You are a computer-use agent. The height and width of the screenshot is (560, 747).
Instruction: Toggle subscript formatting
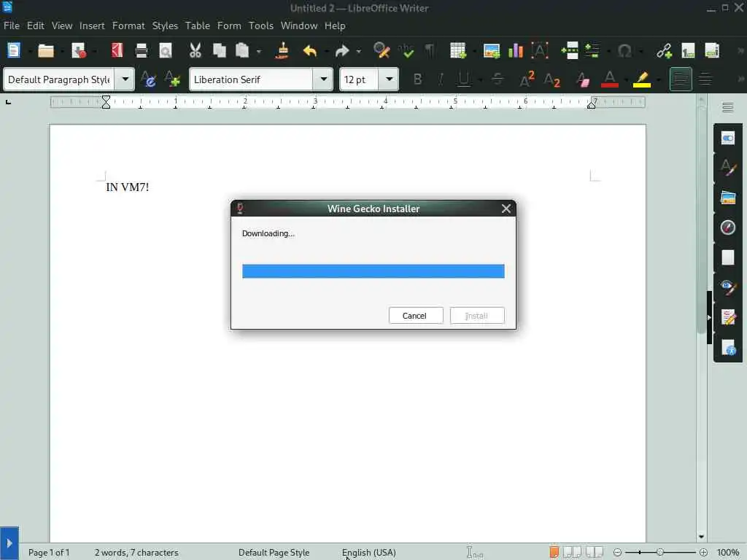(551, 79)
